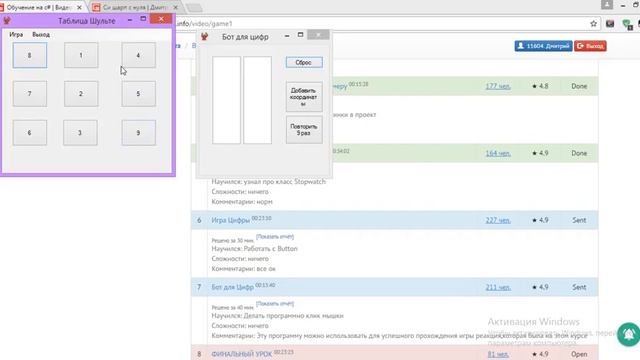Click the Сброс button in bot window
The image size is (640, 360).
(304, 62)
